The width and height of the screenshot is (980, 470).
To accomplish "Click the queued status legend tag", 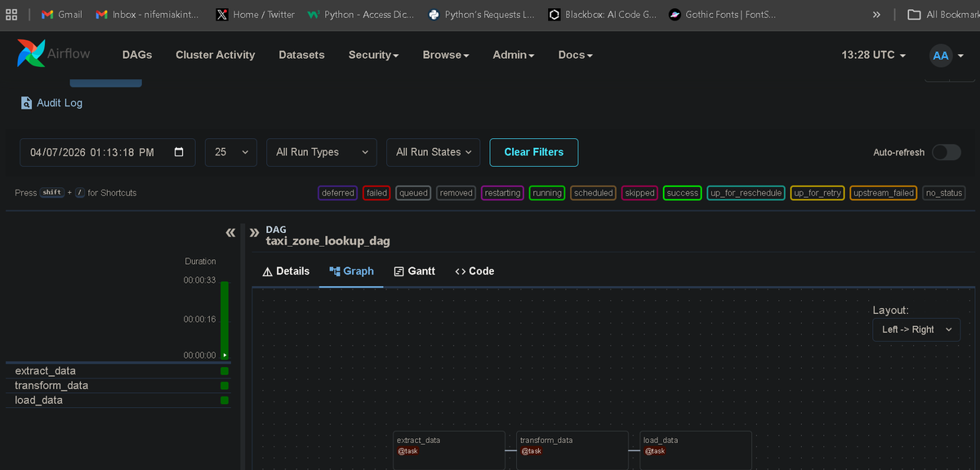I will click(414, 193).
